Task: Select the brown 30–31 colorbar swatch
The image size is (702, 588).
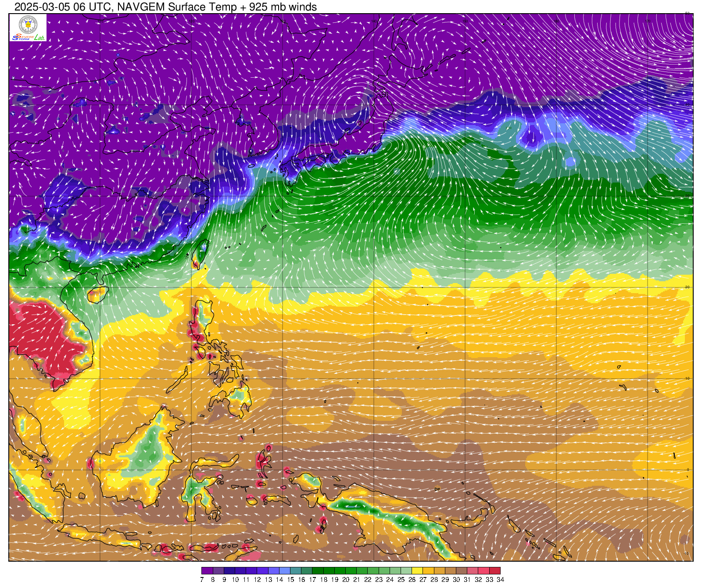Action: [x=462, y=570]
